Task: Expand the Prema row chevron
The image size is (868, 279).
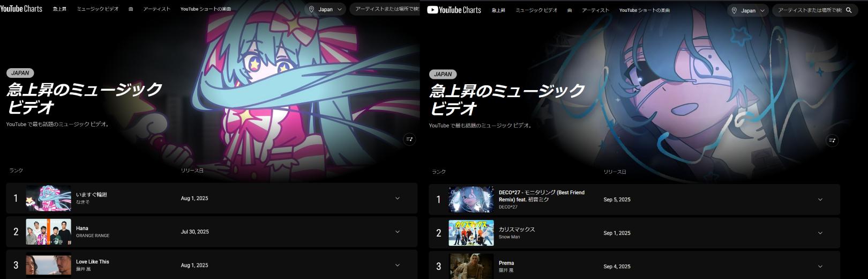Action: click(x=820, y=267)
